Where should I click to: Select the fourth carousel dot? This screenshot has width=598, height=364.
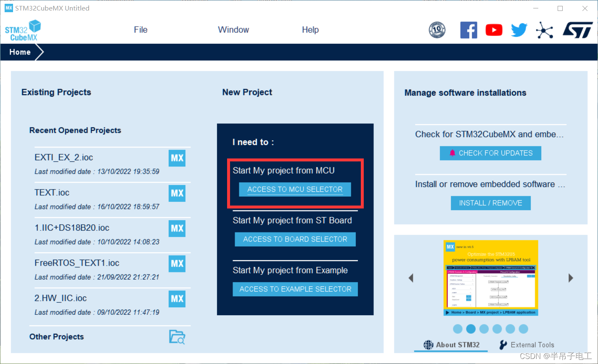tap(497, 329)
